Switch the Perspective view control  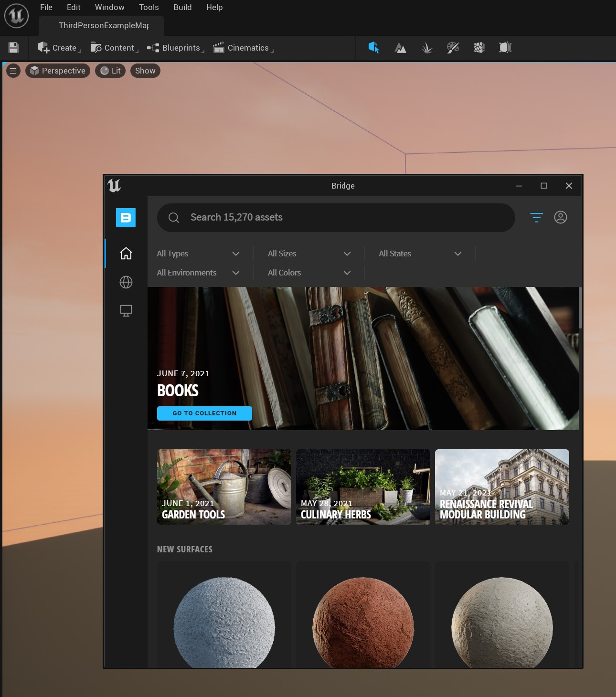point(57,70)
